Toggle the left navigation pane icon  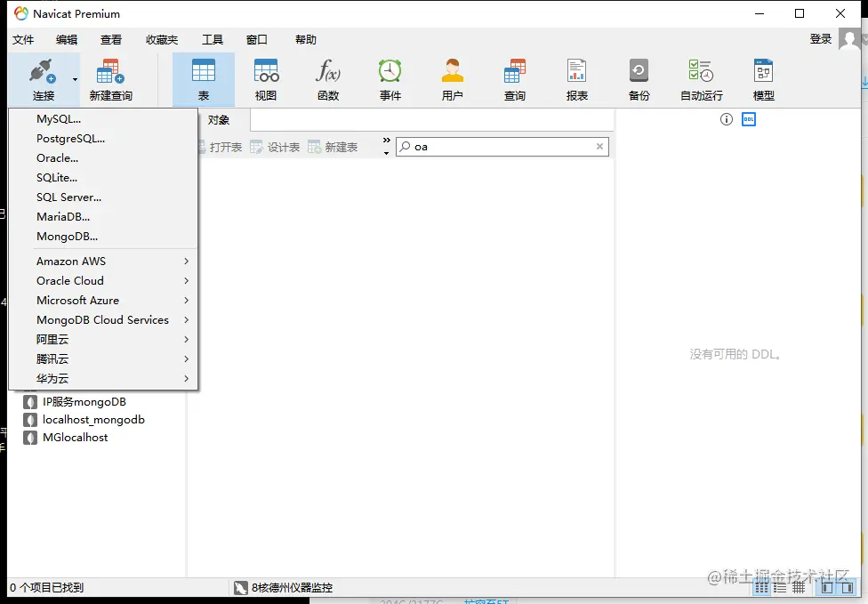coord(827,588)
